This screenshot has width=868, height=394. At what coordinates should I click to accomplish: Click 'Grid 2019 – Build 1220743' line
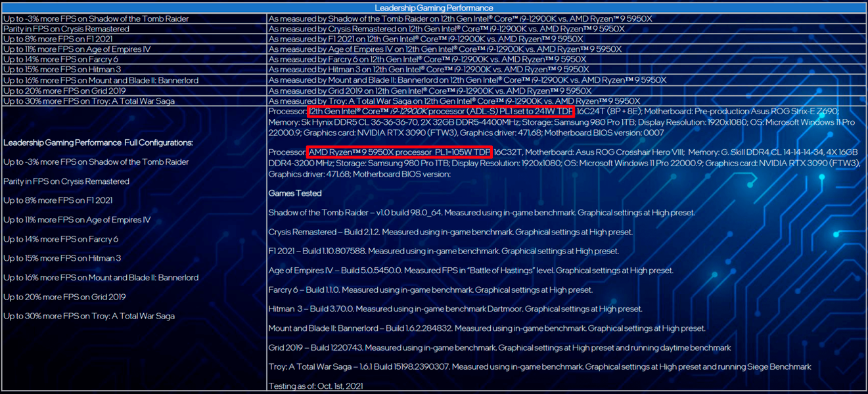[500, 347]
